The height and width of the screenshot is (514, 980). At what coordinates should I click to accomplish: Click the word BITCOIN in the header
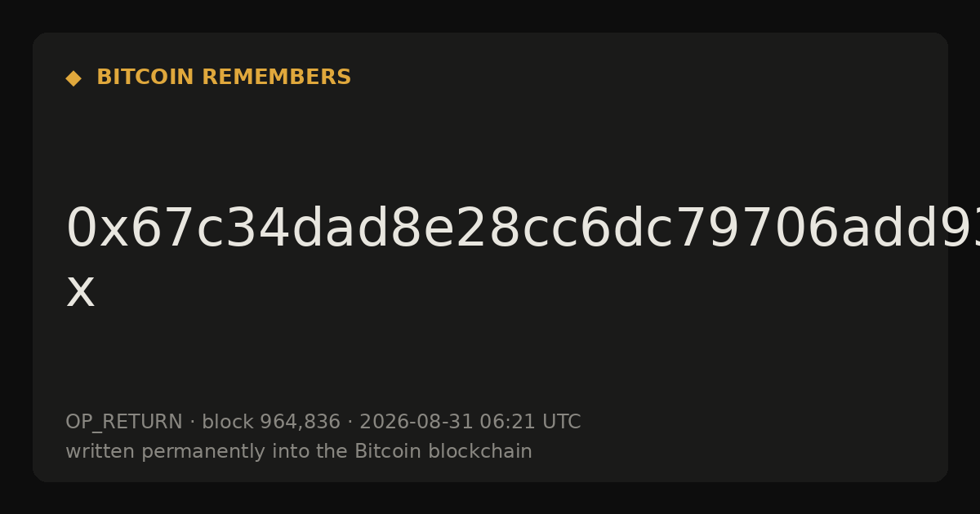pyautogui.click(x=146, y=78)
